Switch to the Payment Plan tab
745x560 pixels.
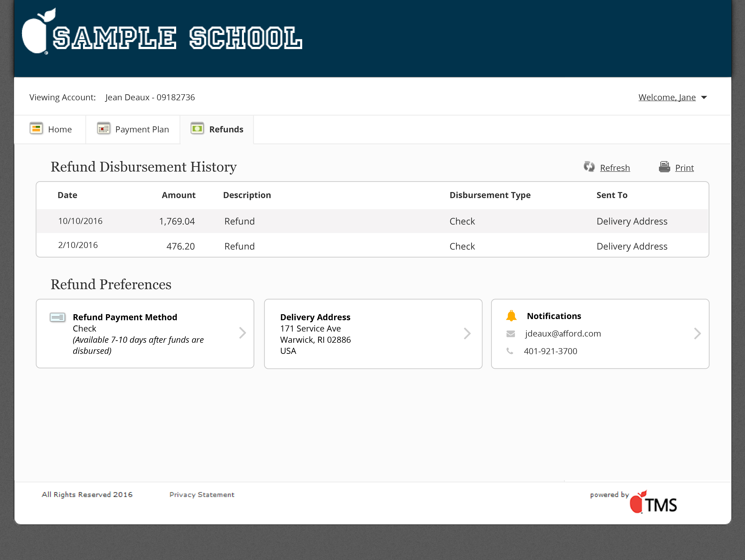click(142, 129)
